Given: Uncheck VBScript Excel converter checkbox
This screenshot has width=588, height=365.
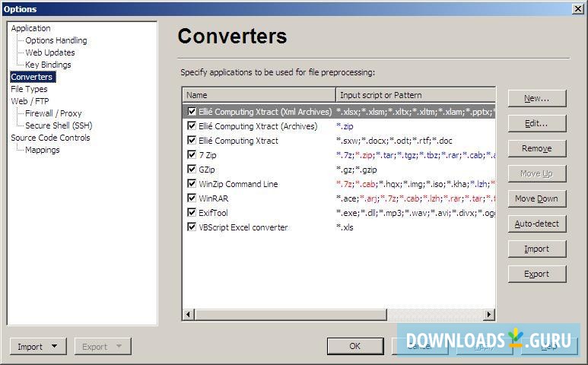Looking at the screenshot, I should [192, 227].
